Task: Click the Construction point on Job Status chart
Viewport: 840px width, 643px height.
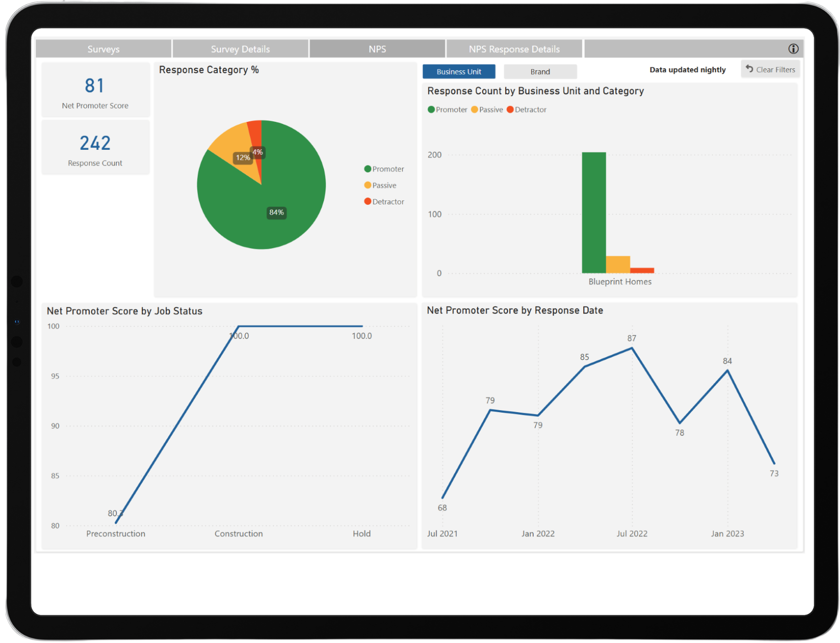Action: (239, 326)
